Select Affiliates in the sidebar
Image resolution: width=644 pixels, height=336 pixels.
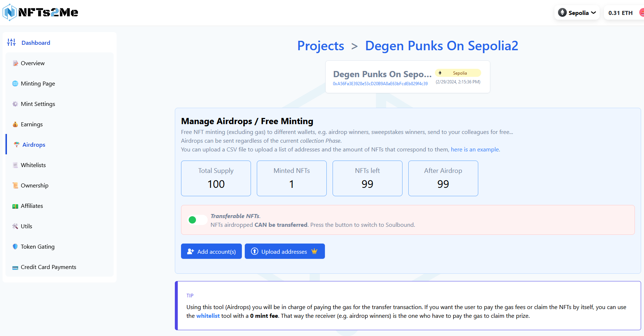(x=32, y=206)
